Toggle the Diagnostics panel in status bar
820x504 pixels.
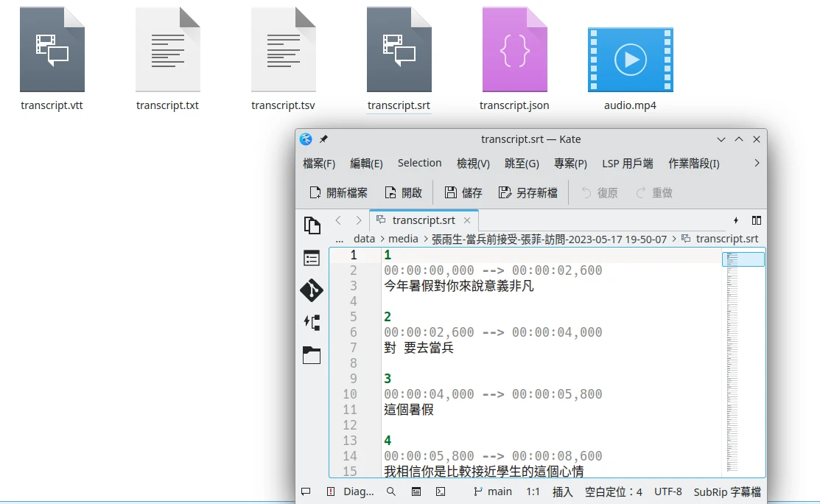click(x=351, y=491)
